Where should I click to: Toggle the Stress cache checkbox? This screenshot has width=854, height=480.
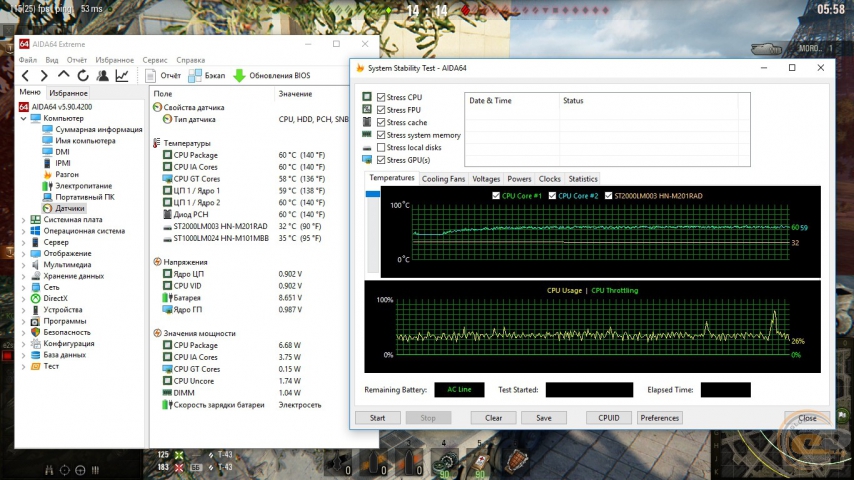(x=381, y=122)
